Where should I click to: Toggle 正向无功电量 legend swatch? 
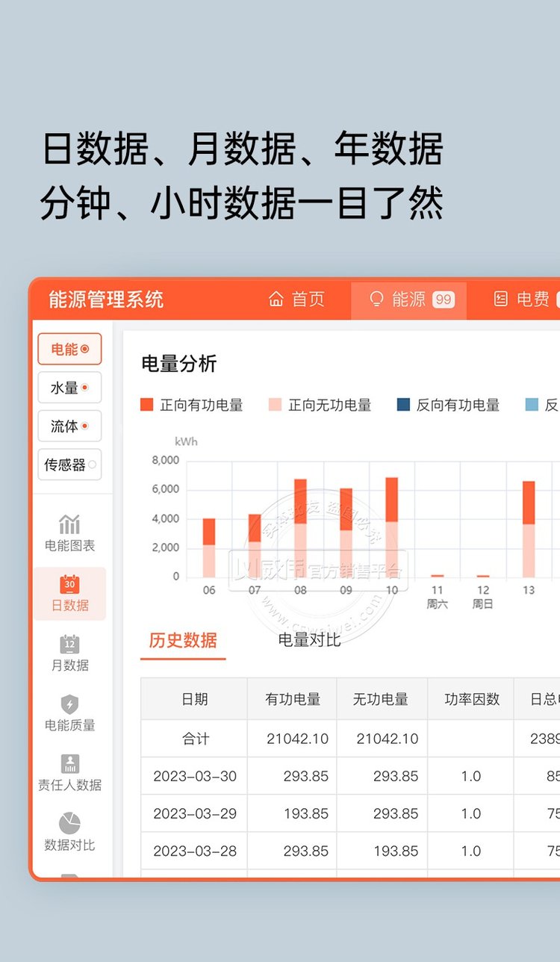tap(275, 405)
